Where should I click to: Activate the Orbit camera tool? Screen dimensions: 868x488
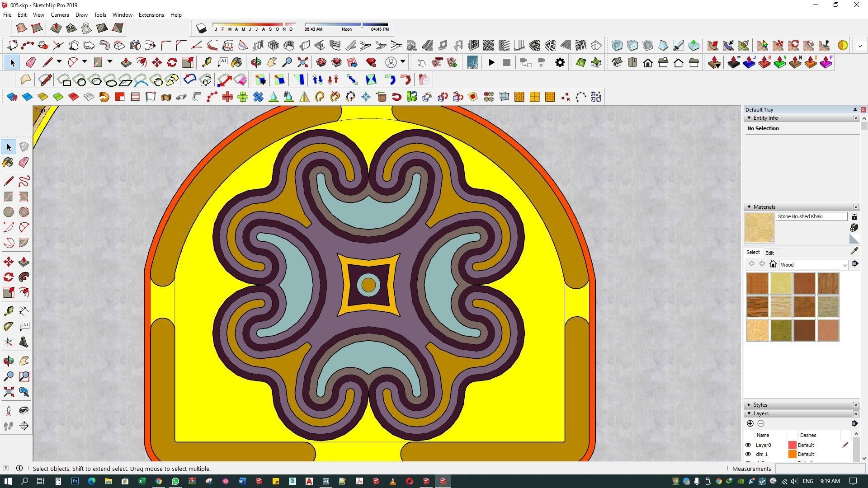(x=8, y=361)
